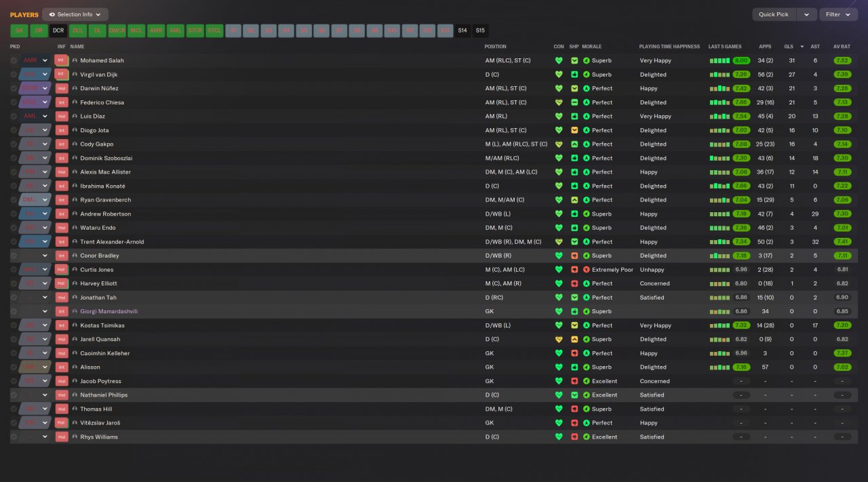Select the S14 substitute slot tab
This screenshot has width=868, height=482.
[462, 31]
